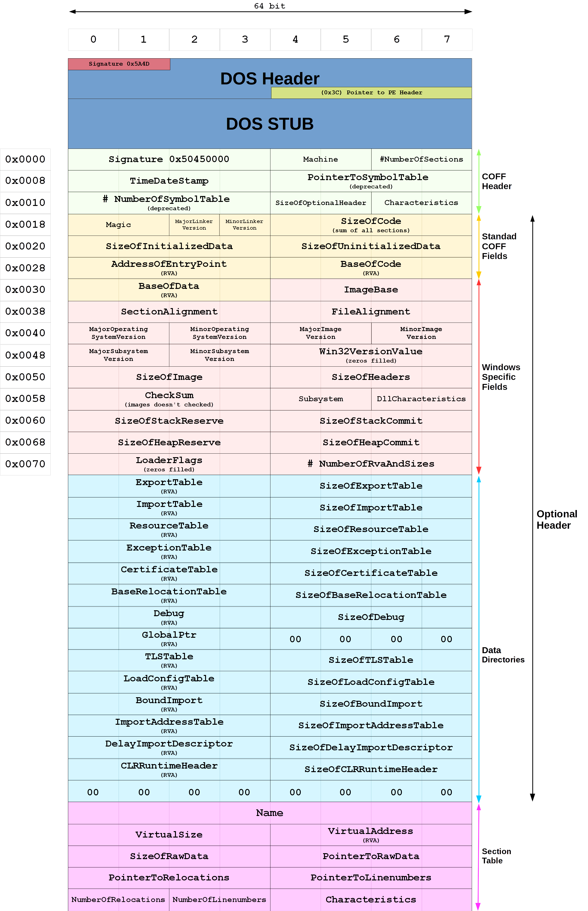Select the SizeOfOptionalHeader cell
The image size is (588, 911).
click(320, 203)
